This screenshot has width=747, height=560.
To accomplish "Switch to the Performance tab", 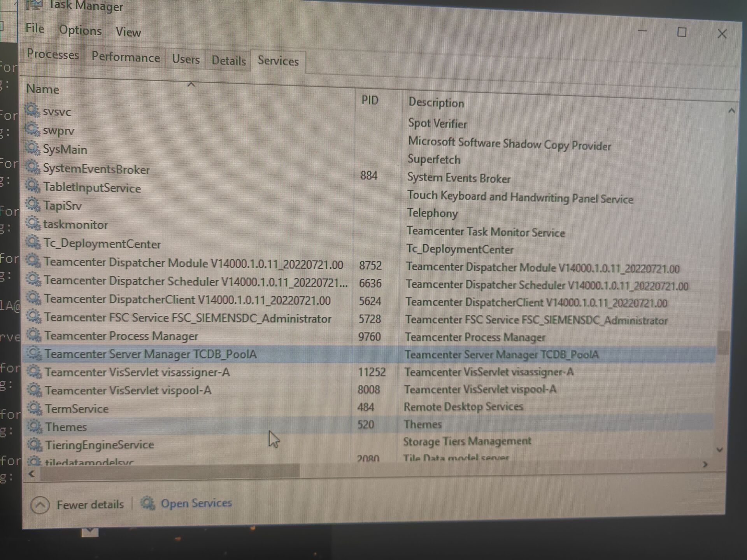I will click(125, 58).
